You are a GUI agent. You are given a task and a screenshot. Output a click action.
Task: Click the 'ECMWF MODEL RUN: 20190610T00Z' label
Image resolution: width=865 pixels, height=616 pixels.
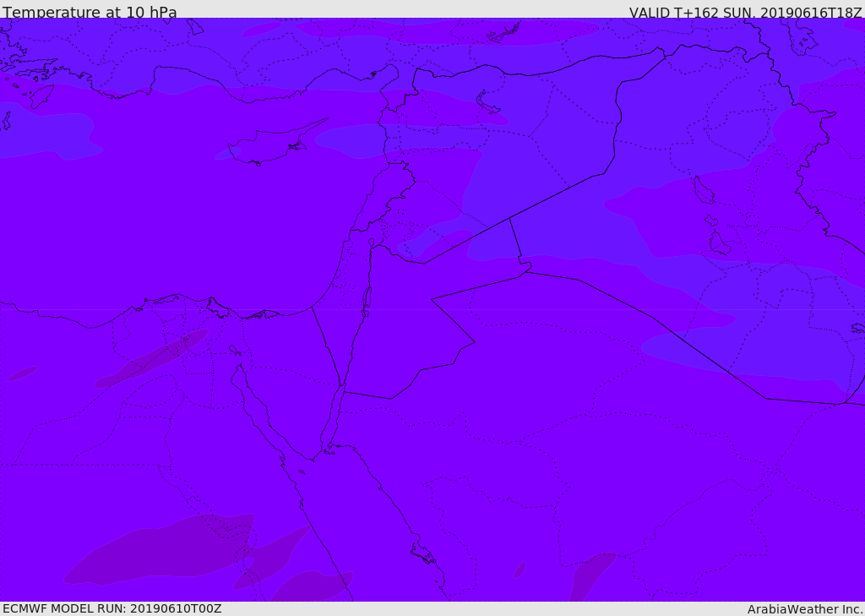click(x=112, y=608)
